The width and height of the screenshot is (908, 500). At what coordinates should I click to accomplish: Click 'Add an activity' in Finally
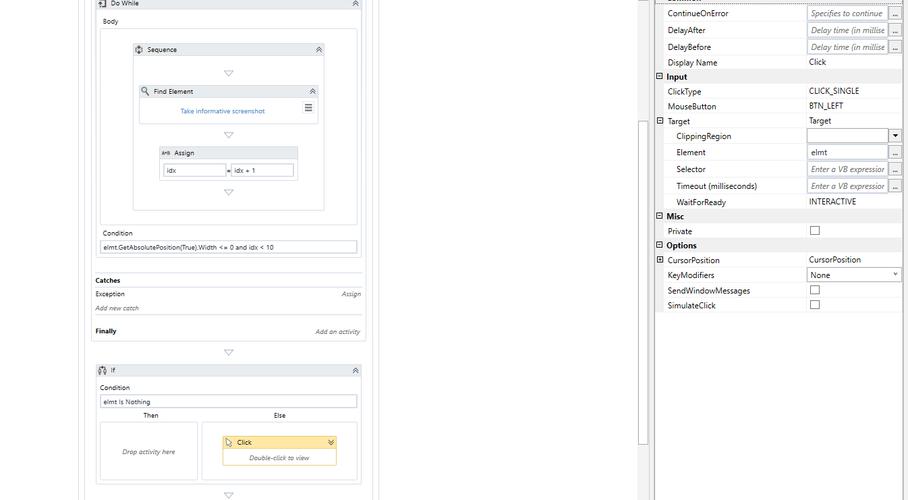(x=338, y=332)
